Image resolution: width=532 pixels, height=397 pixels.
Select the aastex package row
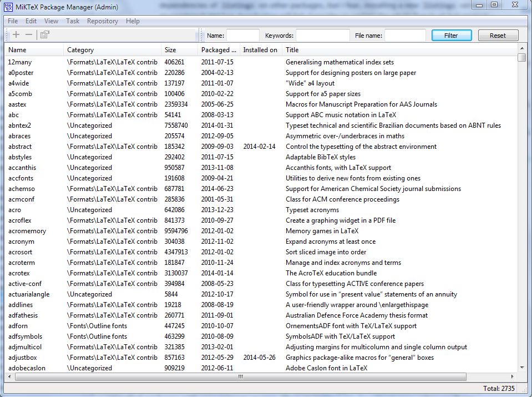tap(261, 104)
